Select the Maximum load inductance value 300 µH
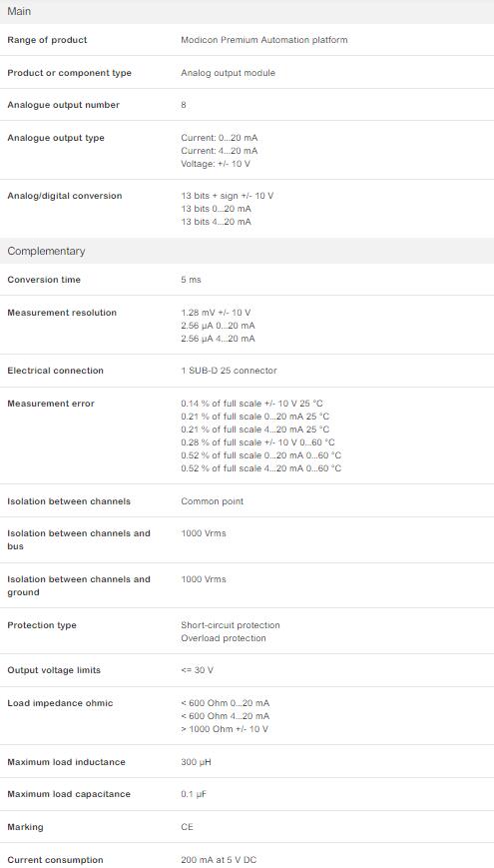494x868 pixels. [196, 762]
